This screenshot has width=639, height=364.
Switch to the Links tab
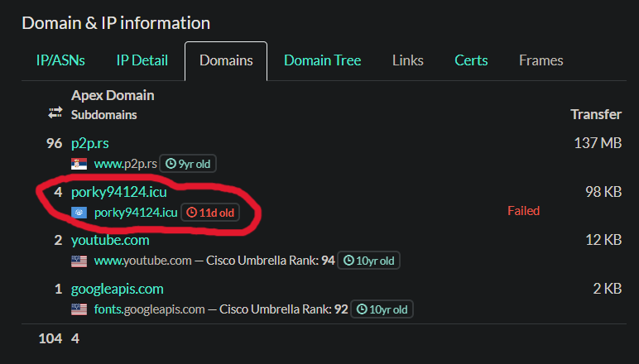tap(407, 60)
